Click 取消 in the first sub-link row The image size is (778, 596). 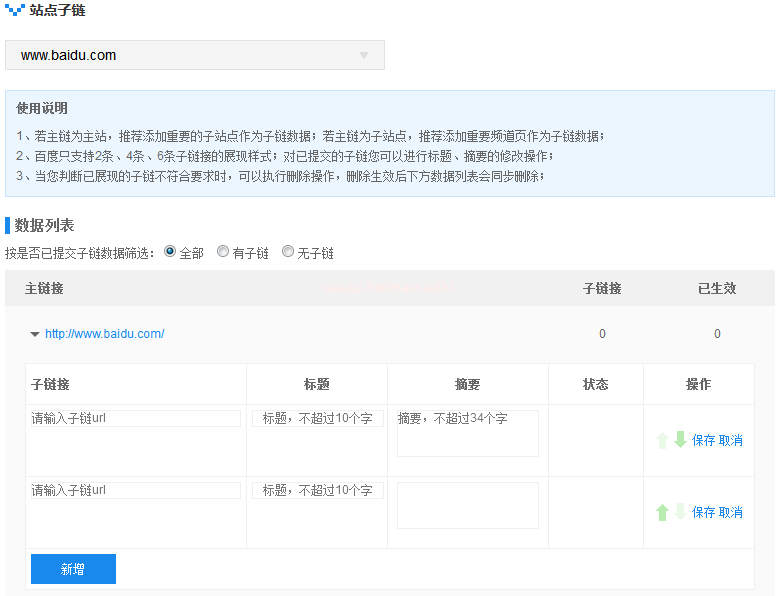click(731, 440)
